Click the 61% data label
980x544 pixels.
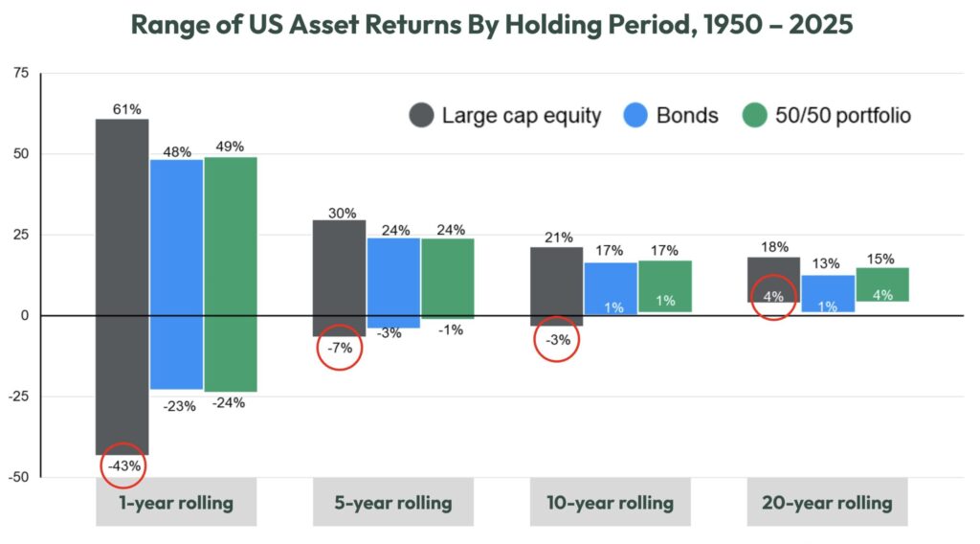(127, 109)
